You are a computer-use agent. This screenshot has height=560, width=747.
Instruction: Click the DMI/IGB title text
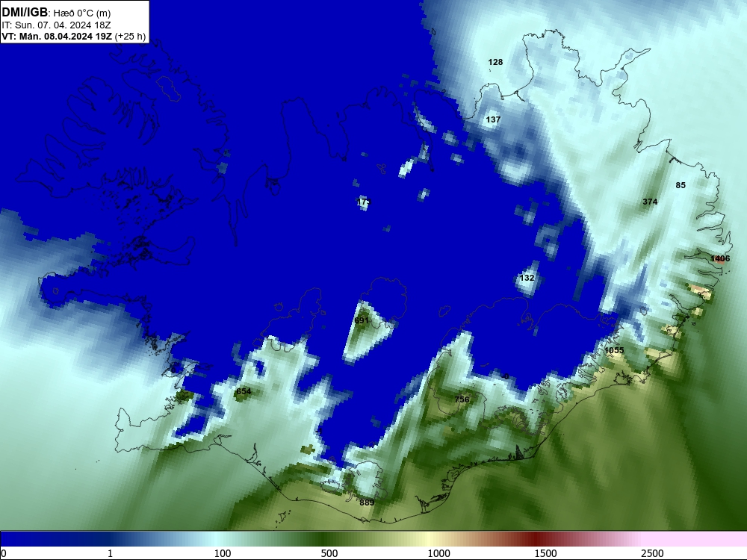coord(25,13)
